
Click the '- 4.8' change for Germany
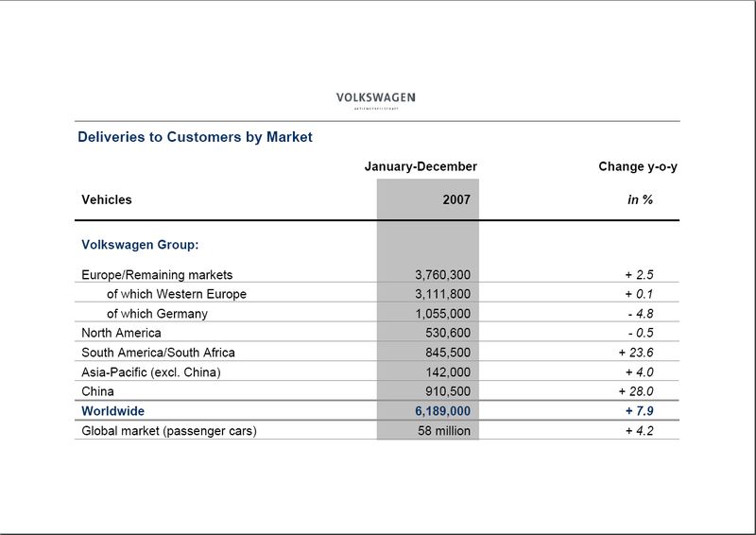point(639,314)
